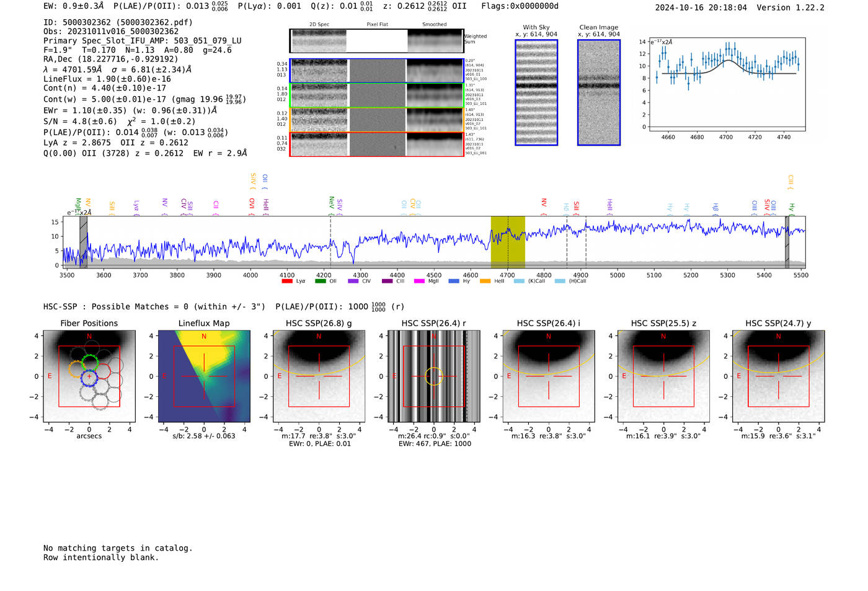The image size is (868, 591).
Task: Click the RA,Dec (18.227716,-0.929192) text
Action: [x=111, y=60]
